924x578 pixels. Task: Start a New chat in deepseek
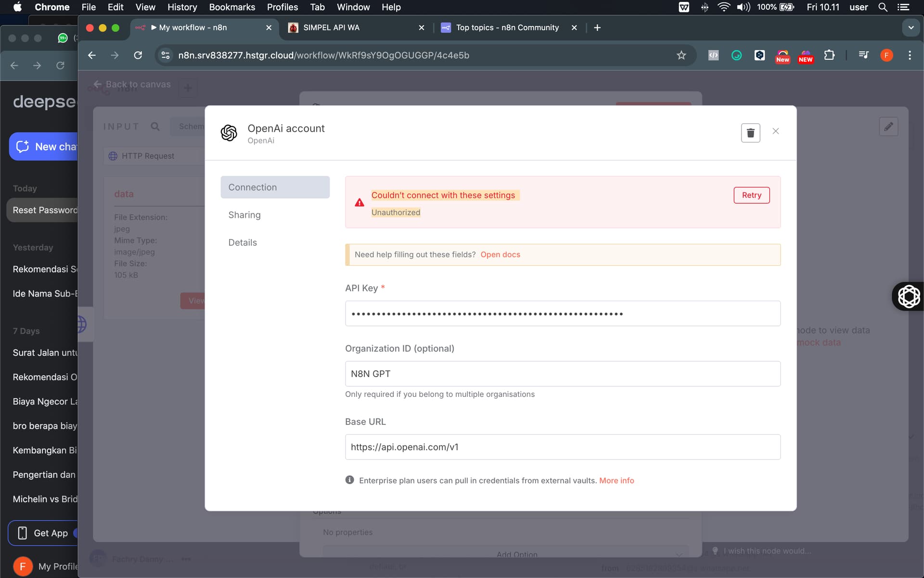pos(43,146)
